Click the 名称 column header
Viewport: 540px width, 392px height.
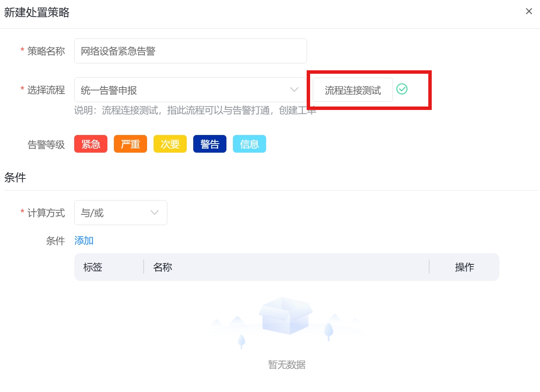[163, 267]
